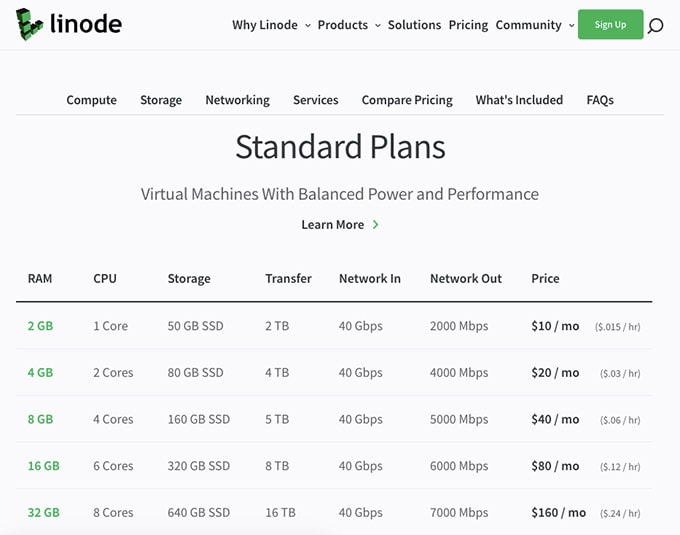Click the ($.015 / hr) hourly rate
This screenshot has height=535, width=680.
click(618, 327)
